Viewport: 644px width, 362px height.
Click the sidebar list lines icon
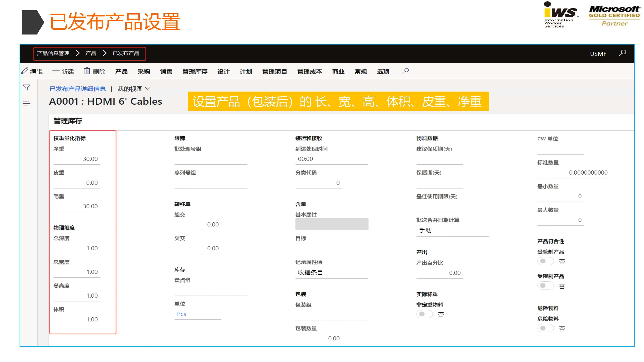coord(26,103)
